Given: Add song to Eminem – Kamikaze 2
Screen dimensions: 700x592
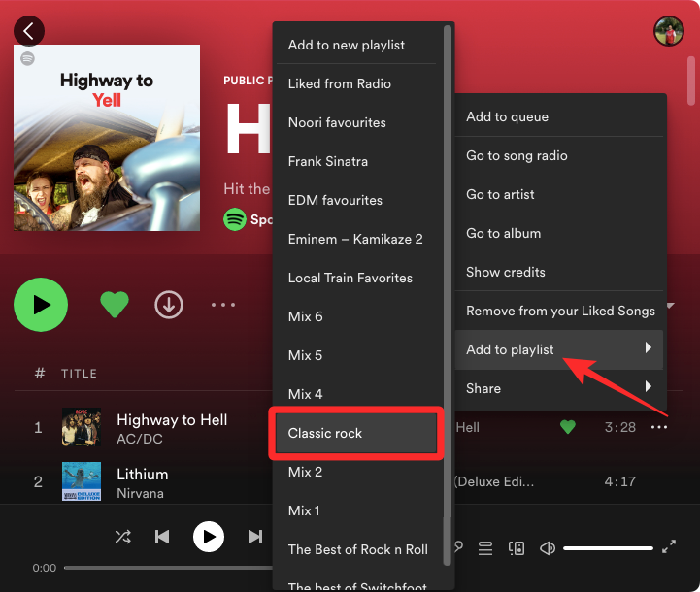Looking at the screenshot, I should pyautogui.click(x=355, y=239).
